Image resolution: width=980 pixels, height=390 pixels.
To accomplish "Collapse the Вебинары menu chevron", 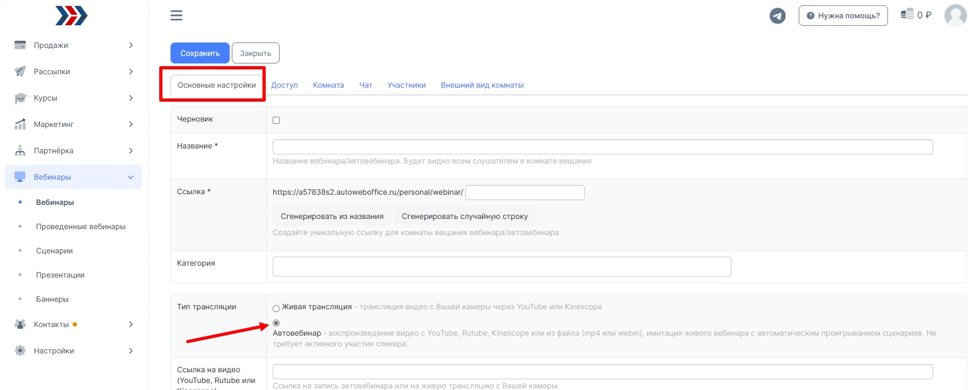I will 131,177.
